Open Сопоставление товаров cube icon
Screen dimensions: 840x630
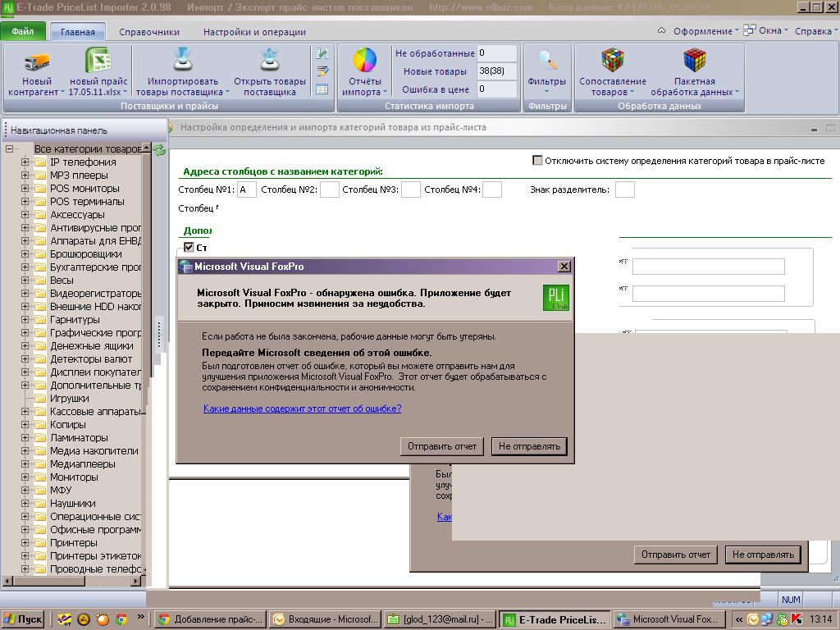click(612, 60)
